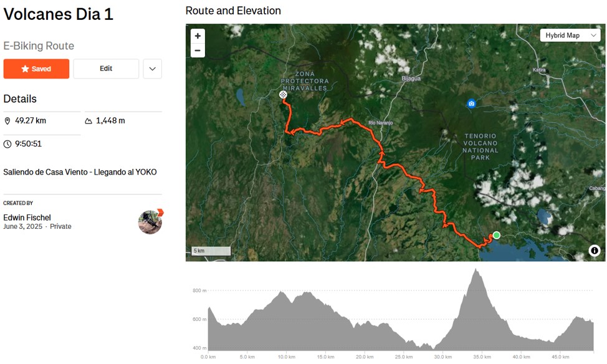Click the green route start marker
Viewport: 607px width, 364px height.
tap(496, 235)
